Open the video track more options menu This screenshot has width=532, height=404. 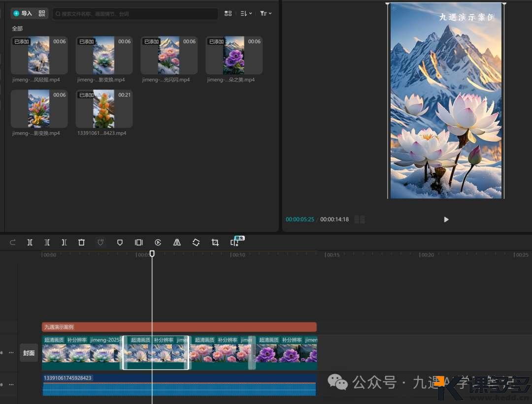click(11, 353)
